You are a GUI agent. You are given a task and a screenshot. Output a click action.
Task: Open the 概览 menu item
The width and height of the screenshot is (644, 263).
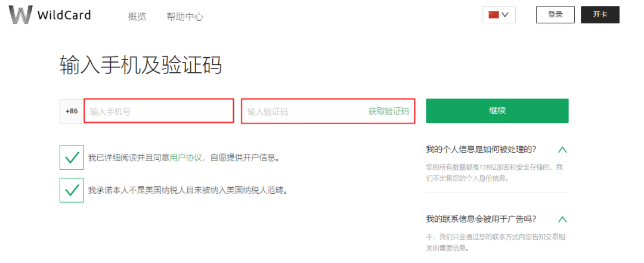point(137,17)
